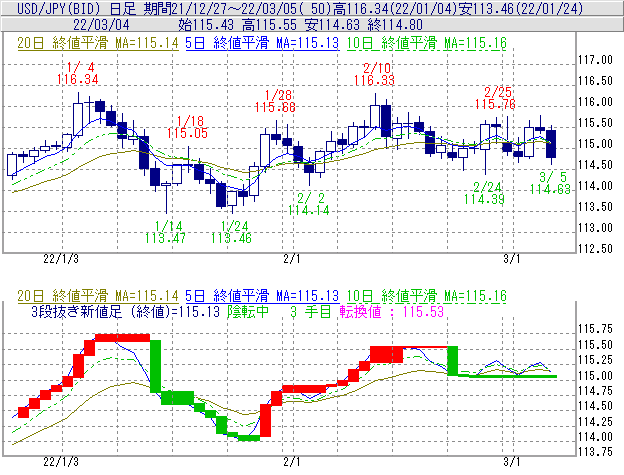Select the date 22/03/04 in second header row
The image size is (624, 475).
tap(101, 25)
